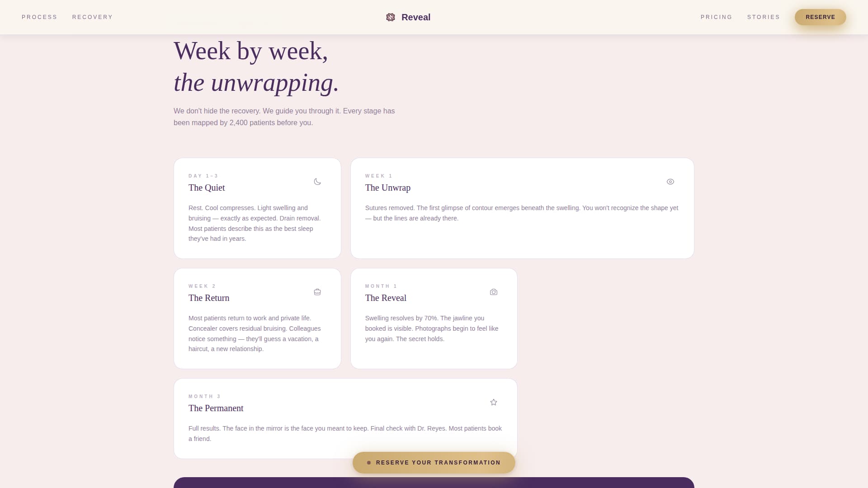The image size is (868, 488).
Task: Expand The Reveal card for Month 1
Action: pyautogui.click(x=434, y=318)
